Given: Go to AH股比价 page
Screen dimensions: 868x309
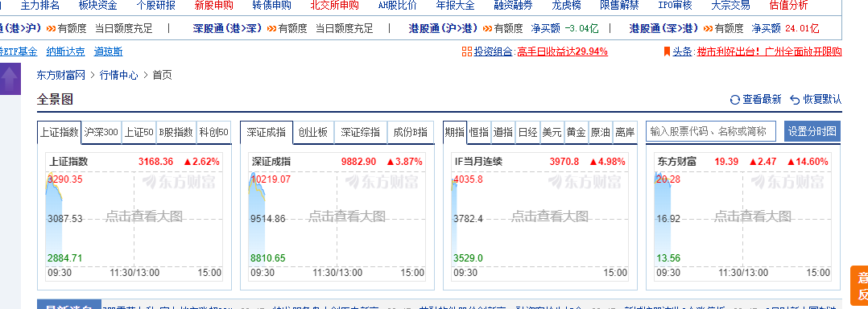Looking at the screenshot, I should [x=398, y=6].
